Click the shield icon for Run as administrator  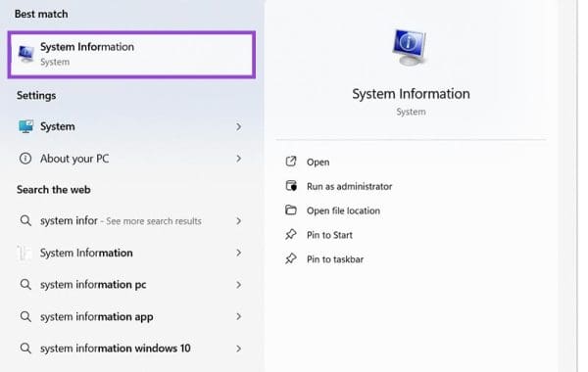[291, 186]
